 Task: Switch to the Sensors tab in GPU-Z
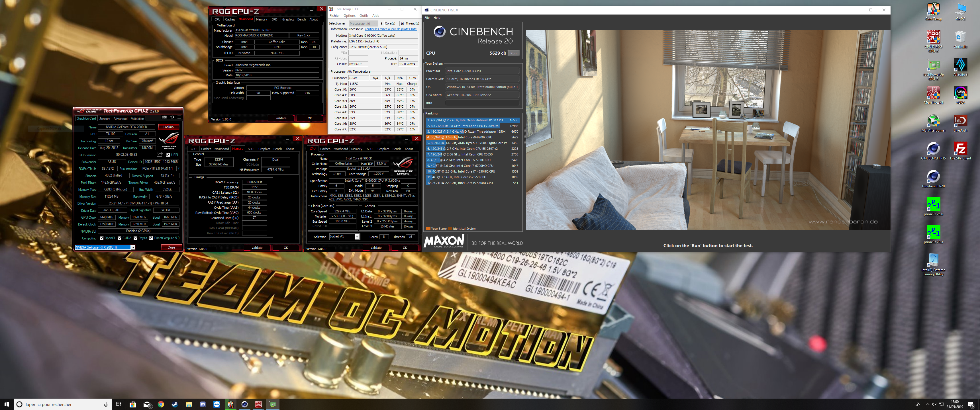(105, 119)
